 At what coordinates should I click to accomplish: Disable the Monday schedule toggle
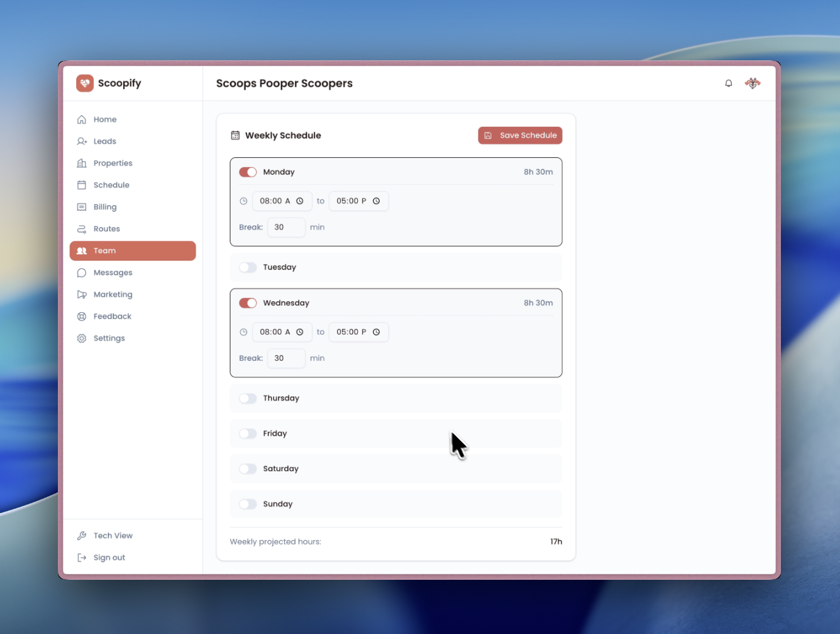click(248, 172)
